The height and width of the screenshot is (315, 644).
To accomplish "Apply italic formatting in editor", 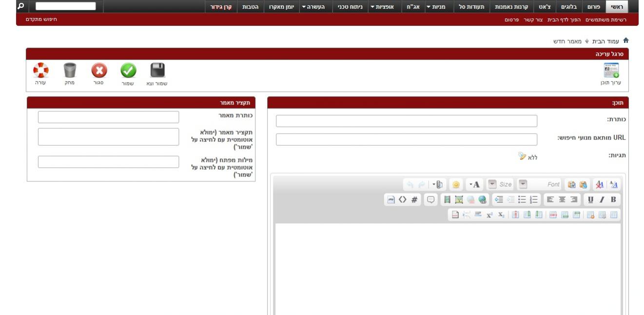I will (x=602, y=199).
